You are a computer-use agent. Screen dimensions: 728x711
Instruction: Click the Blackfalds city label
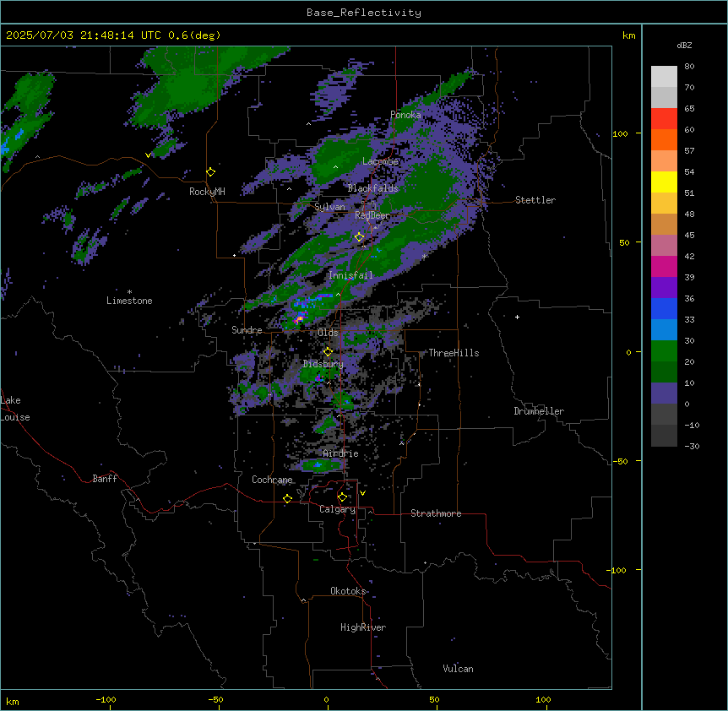(x=372, y=188)
